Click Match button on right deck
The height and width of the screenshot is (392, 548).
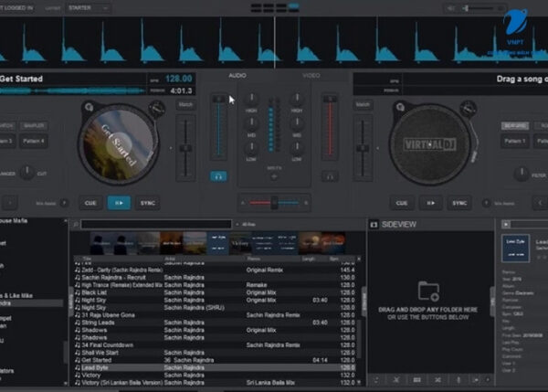363,104
